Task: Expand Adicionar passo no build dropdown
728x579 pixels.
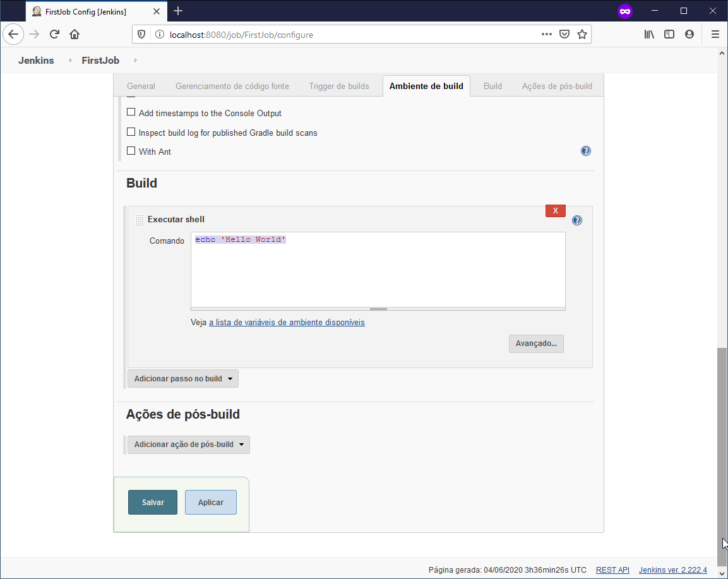Action: click(183, 379)
